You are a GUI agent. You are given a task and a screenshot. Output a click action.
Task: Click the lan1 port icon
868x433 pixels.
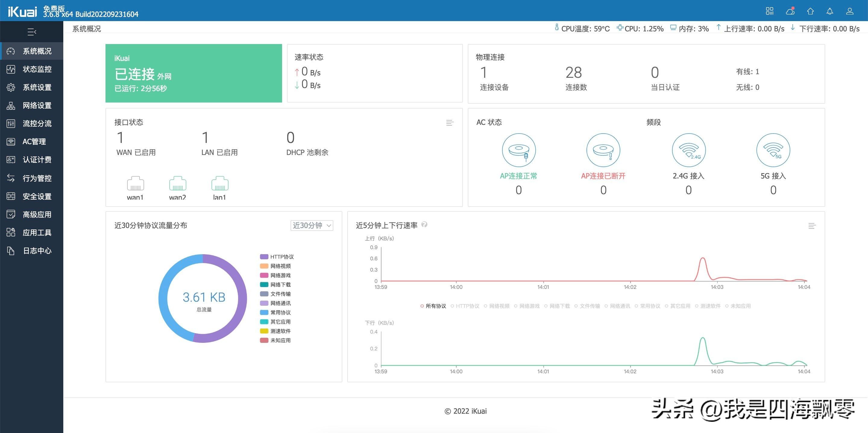pos(220,183)
